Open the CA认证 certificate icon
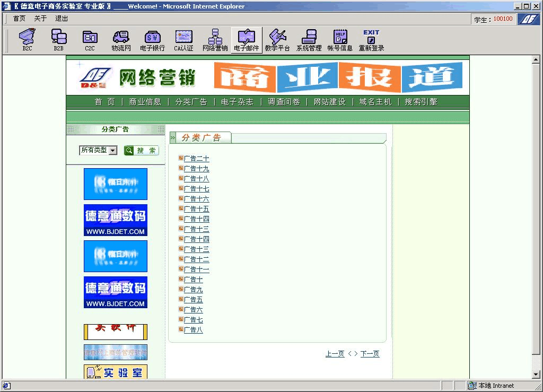The height and width of the screenshot is (392, 543). pyautogui.click(x=183, y=40)
